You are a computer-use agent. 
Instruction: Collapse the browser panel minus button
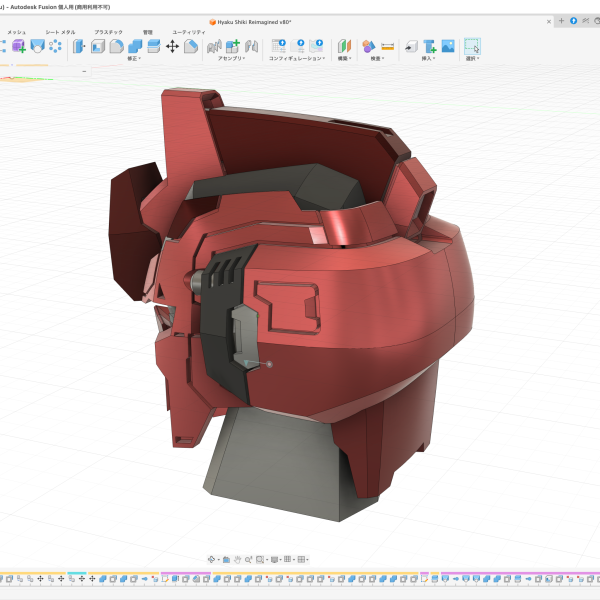coord(84,71)
